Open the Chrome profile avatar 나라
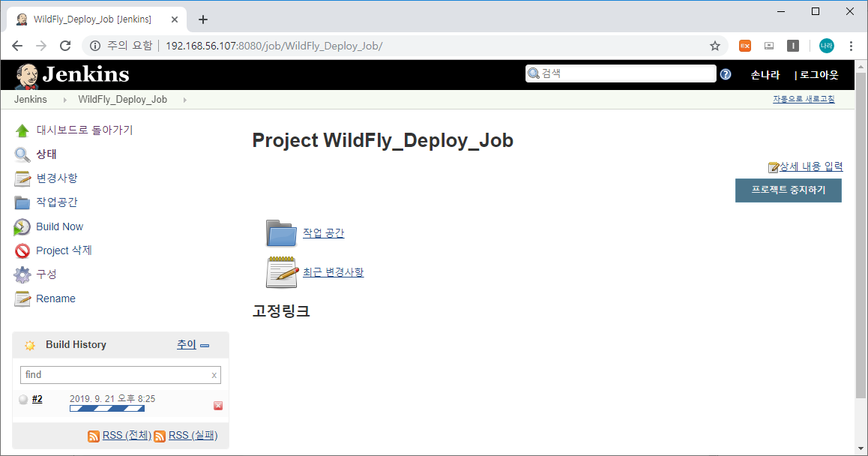Image resolution: width=868 pixels, height=456 pixels. pos(827,46)
